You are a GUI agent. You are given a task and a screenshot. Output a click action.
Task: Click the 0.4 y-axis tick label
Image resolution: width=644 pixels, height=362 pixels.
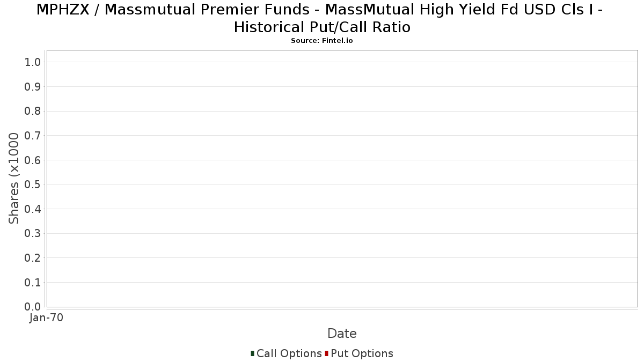coord(33,209)
